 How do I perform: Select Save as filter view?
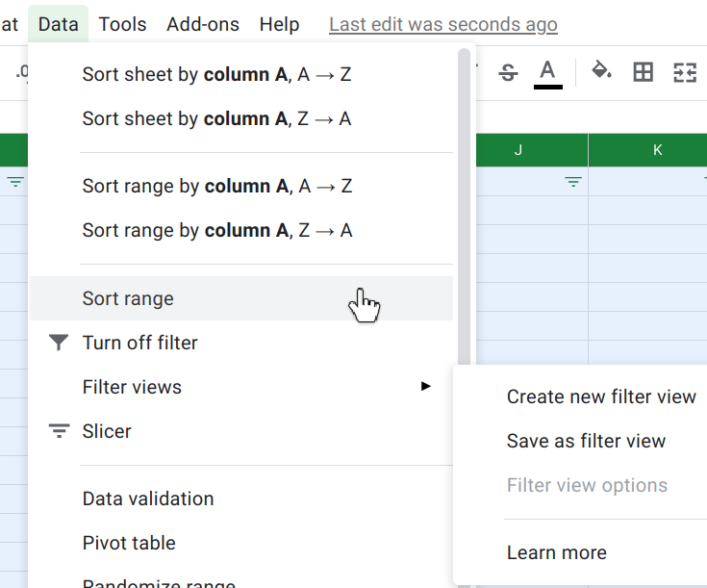click(x=586, y=441)
